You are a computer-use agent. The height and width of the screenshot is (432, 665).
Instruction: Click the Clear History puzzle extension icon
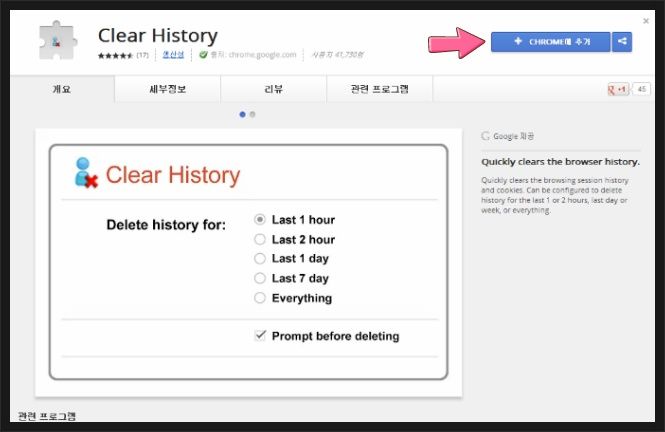point(58,40)
